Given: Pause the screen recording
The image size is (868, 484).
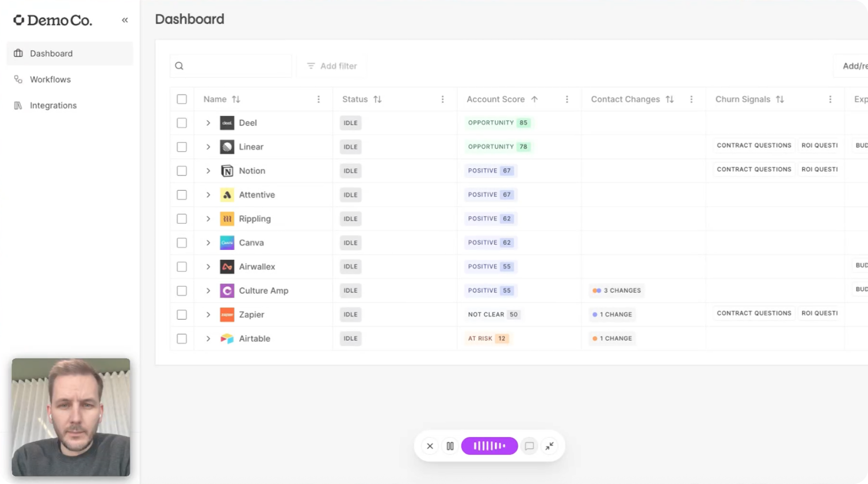Looking at the screenshot, I should tap(450, 446).
